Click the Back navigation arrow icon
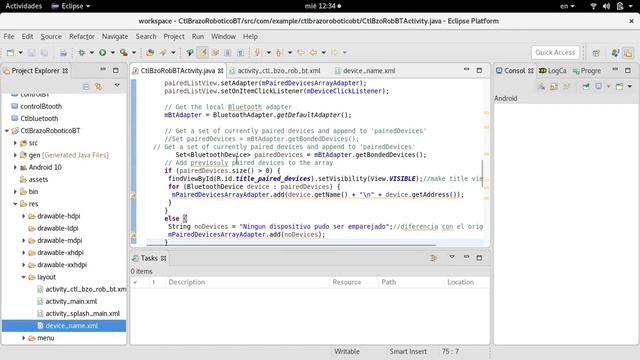 313,53
